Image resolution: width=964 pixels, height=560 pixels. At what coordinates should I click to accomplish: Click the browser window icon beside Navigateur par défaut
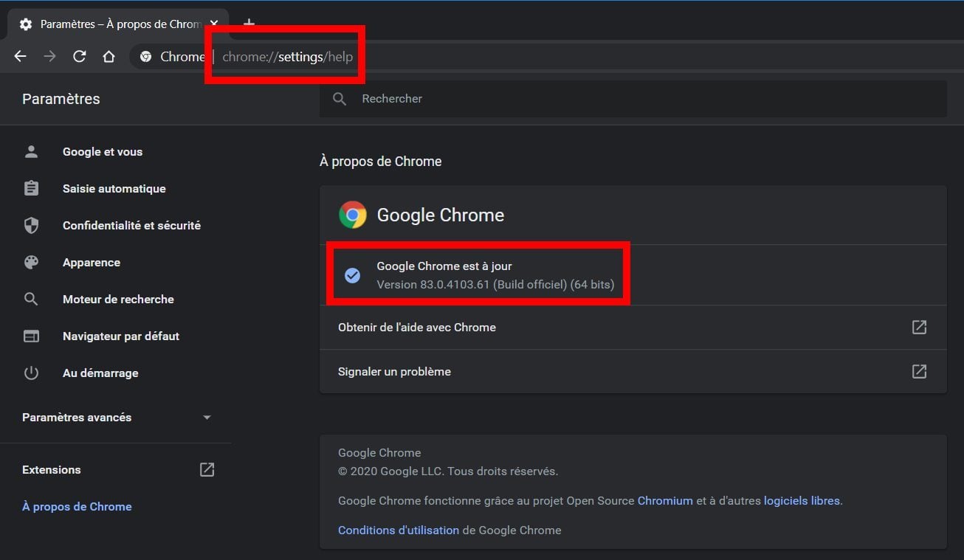click(31, 336)
